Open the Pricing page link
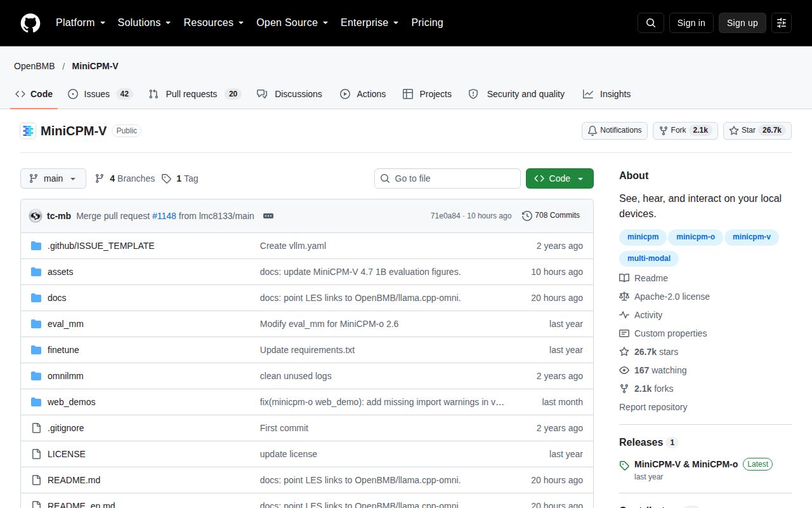The width and height of the screenshot is (812, 508). coord(427,23)
